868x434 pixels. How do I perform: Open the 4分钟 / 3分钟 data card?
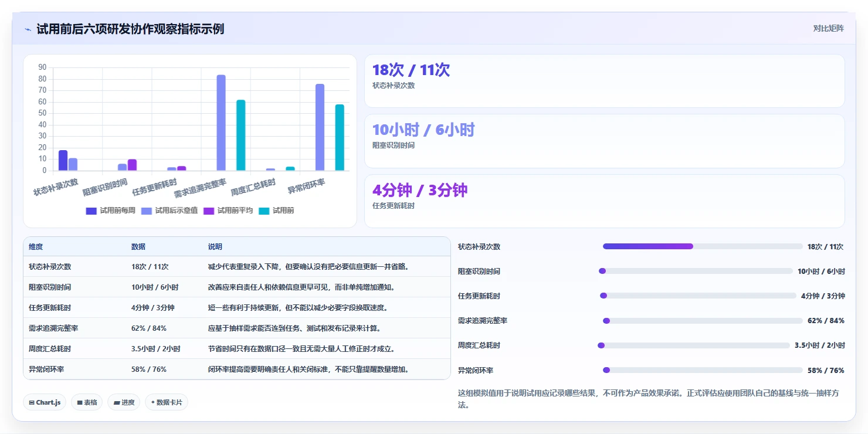[605, 201]
